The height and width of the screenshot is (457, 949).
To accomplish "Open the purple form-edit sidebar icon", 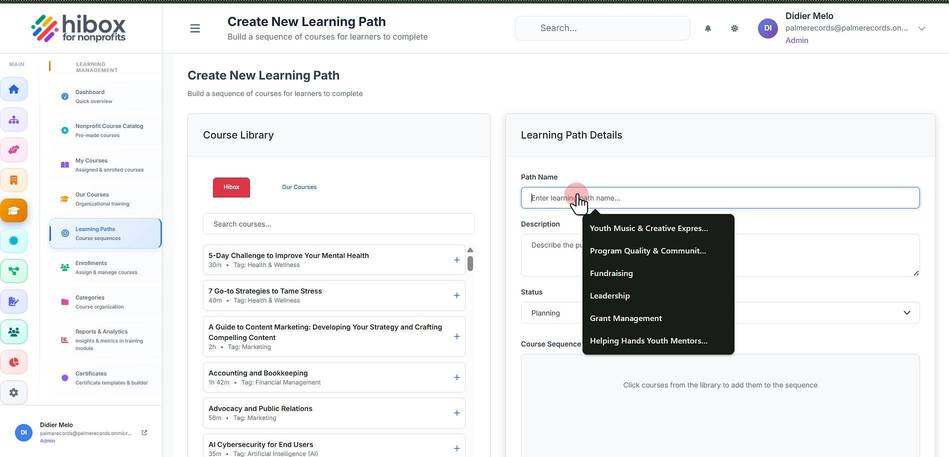I will pyautogui.click(x=14, y=301).
